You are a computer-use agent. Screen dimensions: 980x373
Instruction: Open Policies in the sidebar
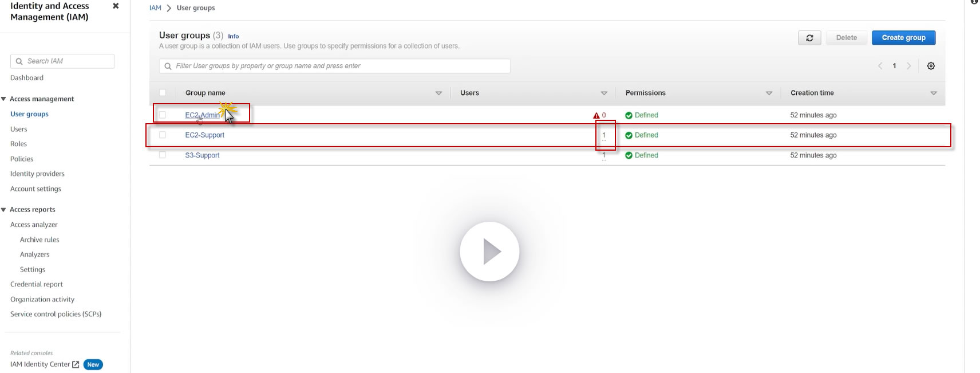coord(22,159)
